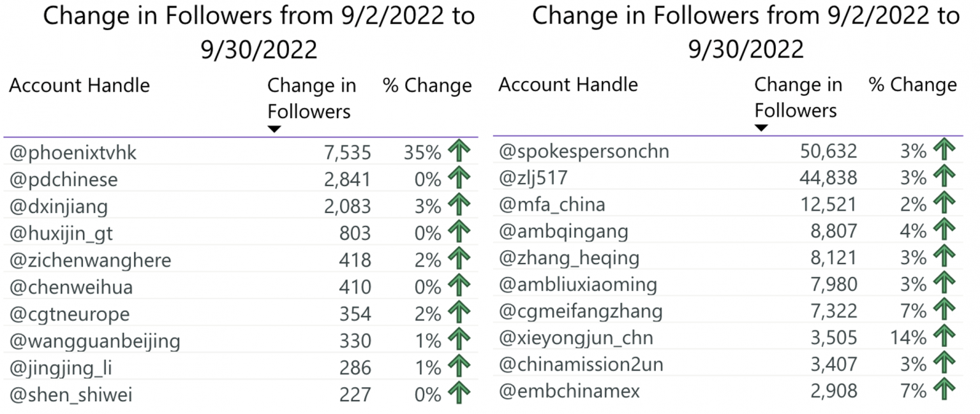This screenshot has height=414, width=980.
Task: Click the @mfa_china account row
Action: [x=728, y=204]
